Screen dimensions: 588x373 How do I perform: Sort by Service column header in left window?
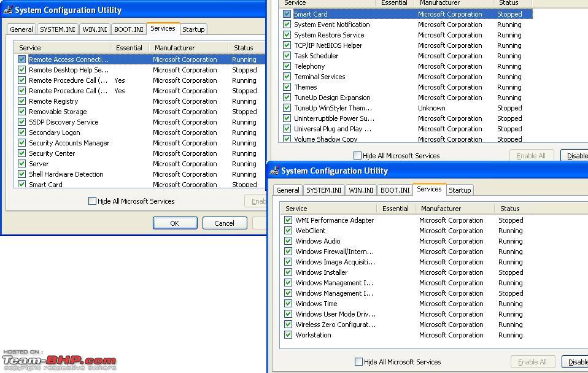[x=62, y=48]
